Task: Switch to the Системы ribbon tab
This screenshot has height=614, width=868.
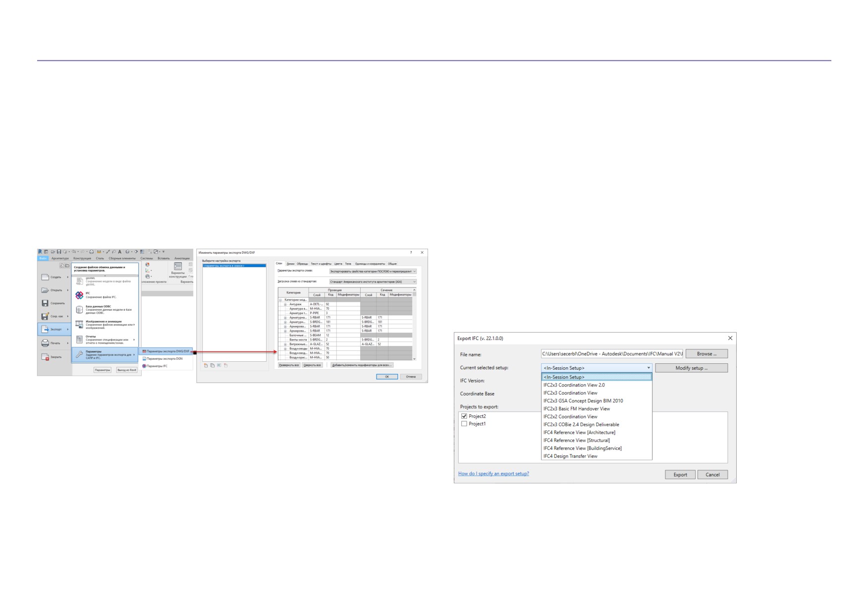Action: [x=147, y=258]
